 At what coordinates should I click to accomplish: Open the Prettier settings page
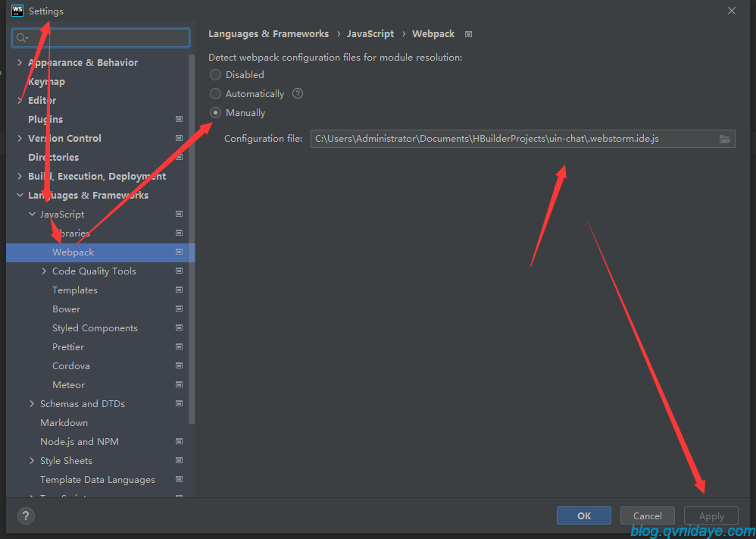pyautogui.click(x=68, y=347)
